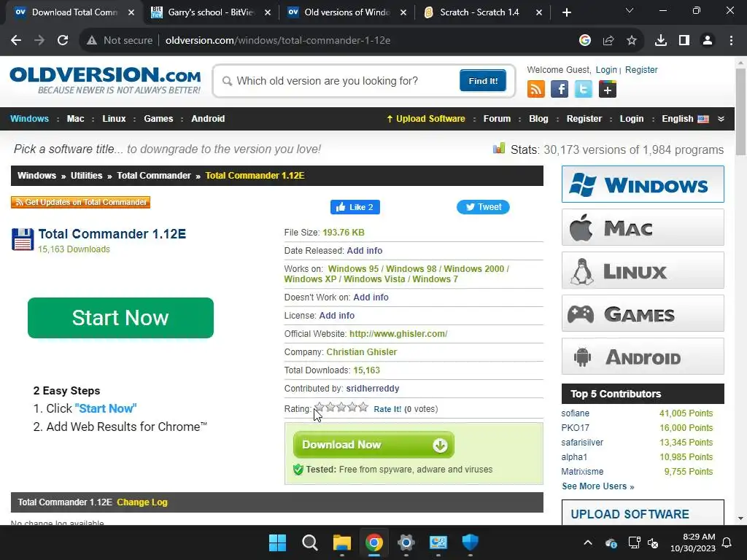Image resolution: width=747 pixels, height=560 pixels.
Task: Click the Facebook icon in the header
Action: (x=560, y=89)
